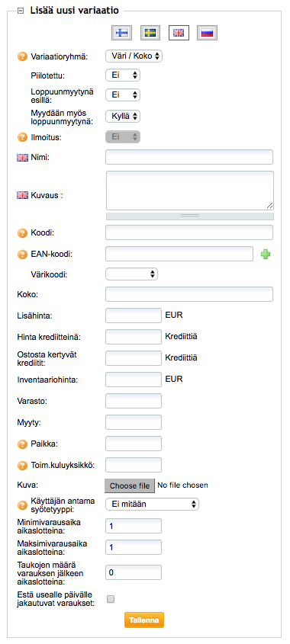Switch to the Swedish flag language
The image size is (290, 644).
[150, 33]
